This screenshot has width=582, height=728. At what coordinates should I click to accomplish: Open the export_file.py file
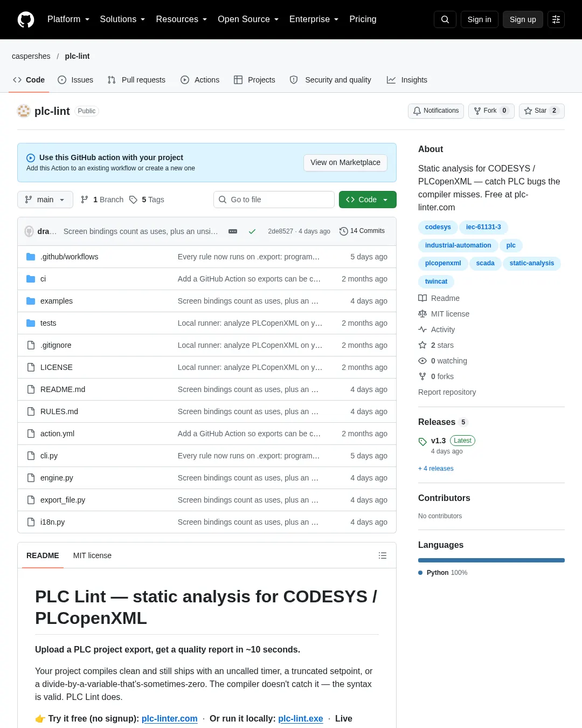click(63, 500)
